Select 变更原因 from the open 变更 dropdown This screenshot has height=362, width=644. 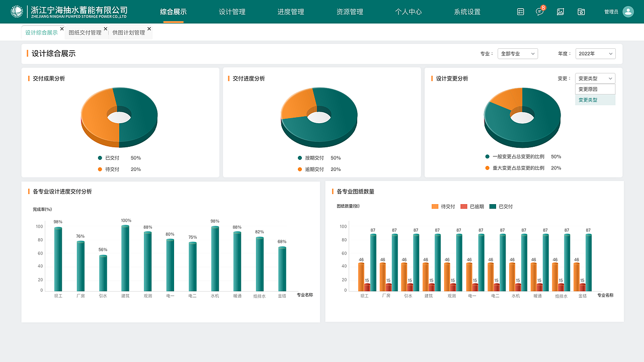tap(594, 89)
